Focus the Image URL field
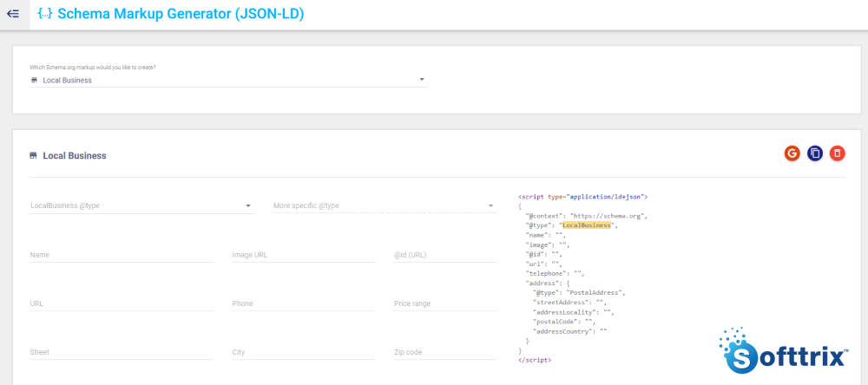Image resolution: width=868 pixels, height=385 pixels. [303, 255]
